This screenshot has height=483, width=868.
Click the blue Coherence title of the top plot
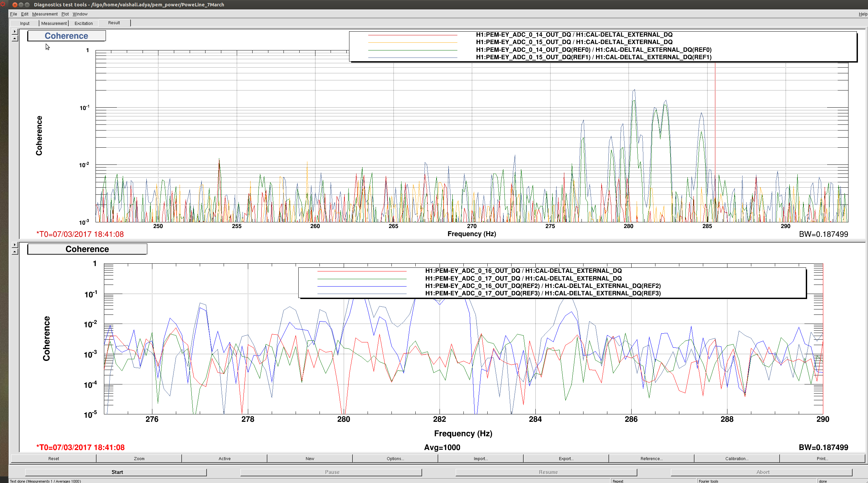66,36
